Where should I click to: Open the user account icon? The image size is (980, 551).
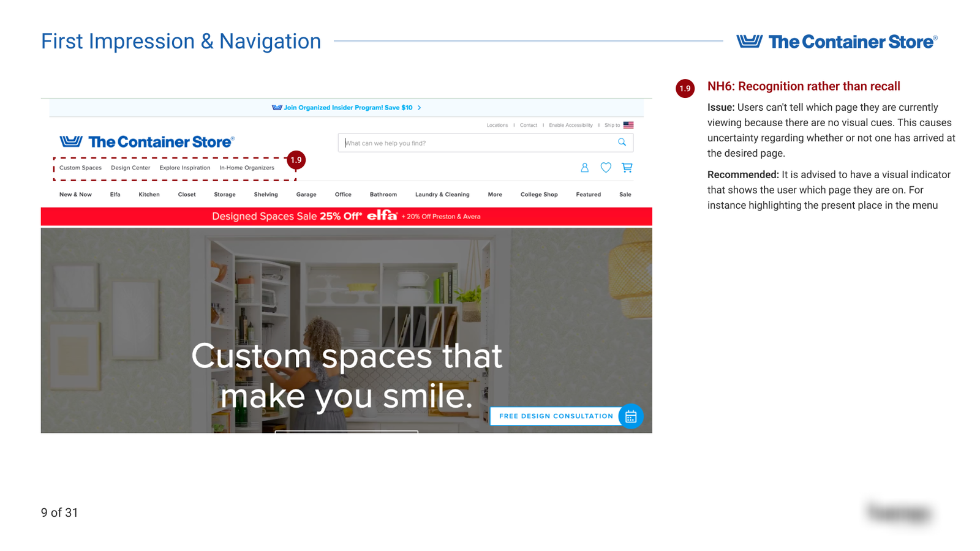[x=584, y=168]
